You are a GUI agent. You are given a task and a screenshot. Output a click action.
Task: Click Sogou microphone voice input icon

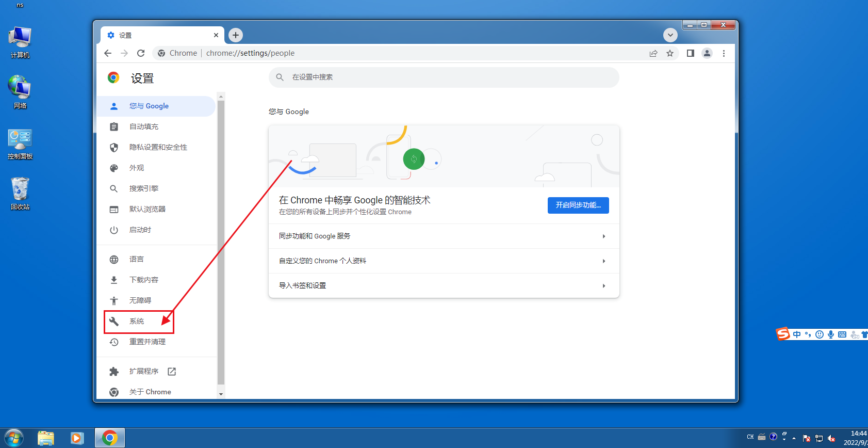pyautogui.click(x=831, y=334)
